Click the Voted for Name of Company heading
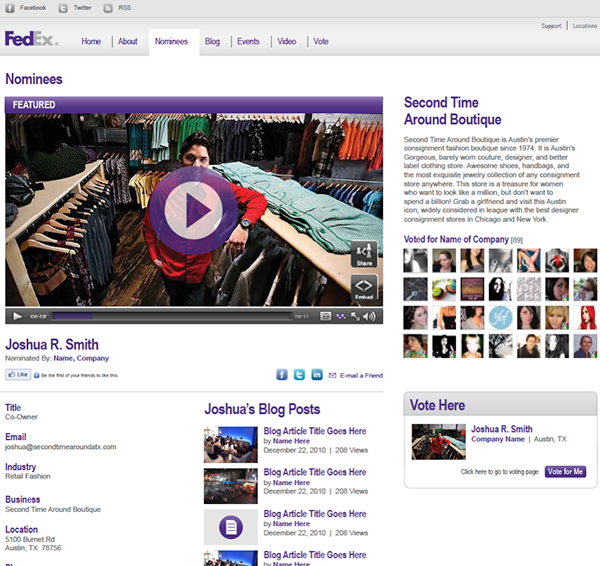This screenshot has width=600, height=566. 456,239
